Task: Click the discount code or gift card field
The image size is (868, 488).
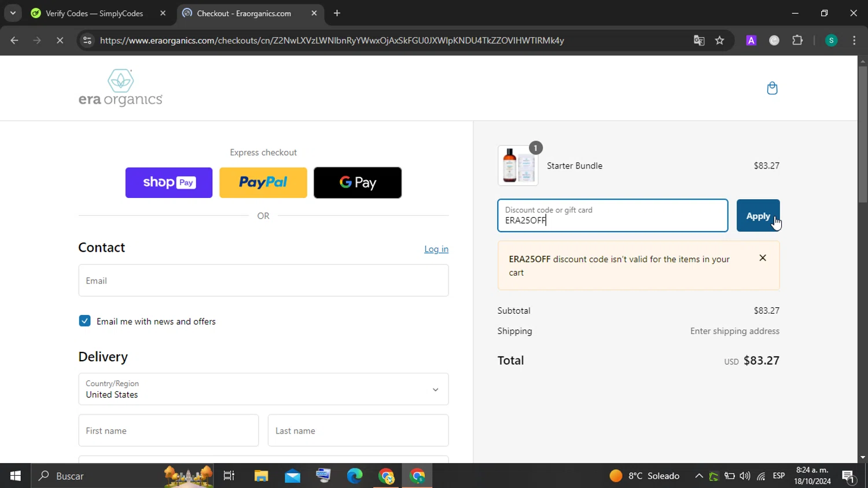Action: point(613,215)
